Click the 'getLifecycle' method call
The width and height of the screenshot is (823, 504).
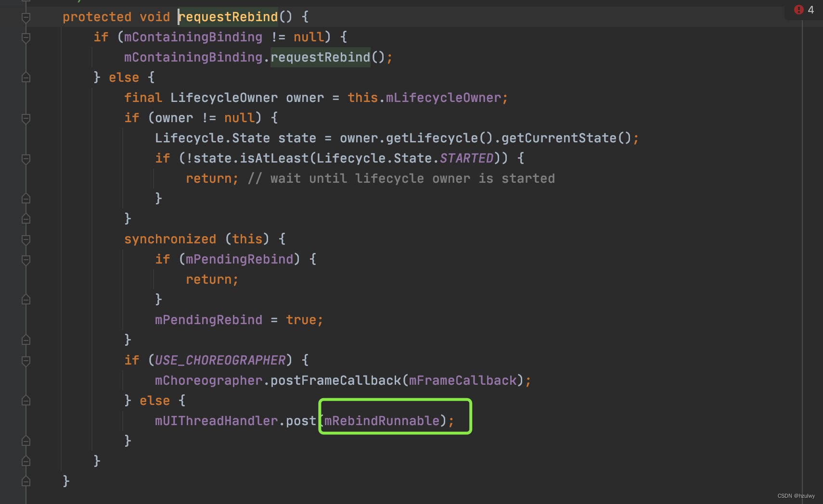432,138
